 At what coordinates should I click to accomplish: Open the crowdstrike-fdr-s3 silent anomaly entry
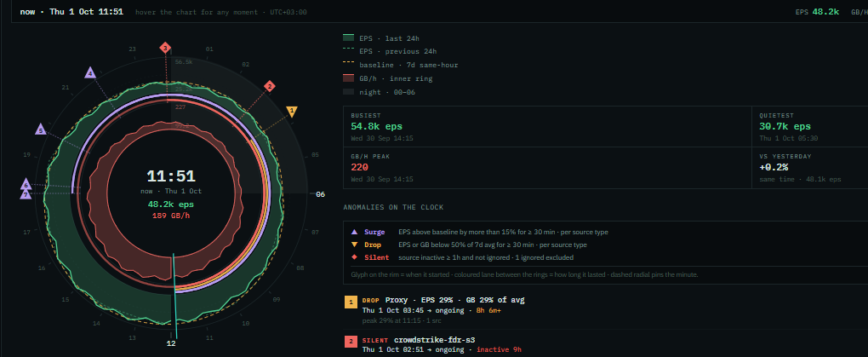pyautogui.click(x=435, y=339)
